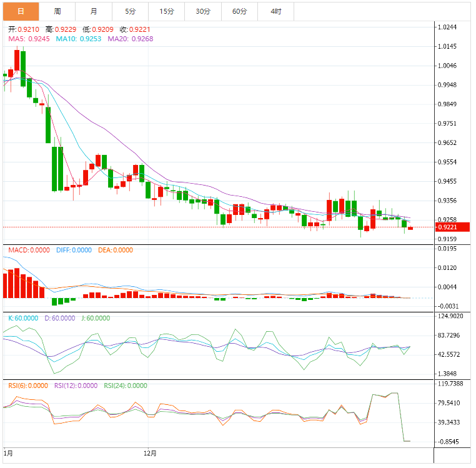
Task: Click the 1.0244 price axis label
Action: (x=447, y=27)
